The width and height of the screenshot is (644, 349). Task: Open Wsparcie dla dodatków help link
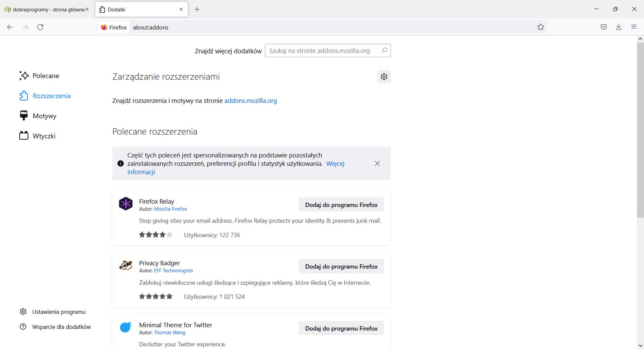coord(61,327)
